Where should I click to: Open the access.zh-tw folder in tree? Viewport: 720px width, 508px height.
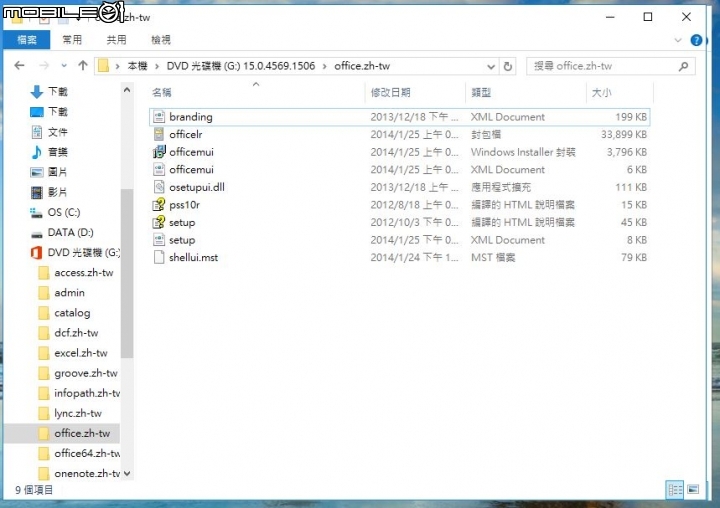[76, 273]
